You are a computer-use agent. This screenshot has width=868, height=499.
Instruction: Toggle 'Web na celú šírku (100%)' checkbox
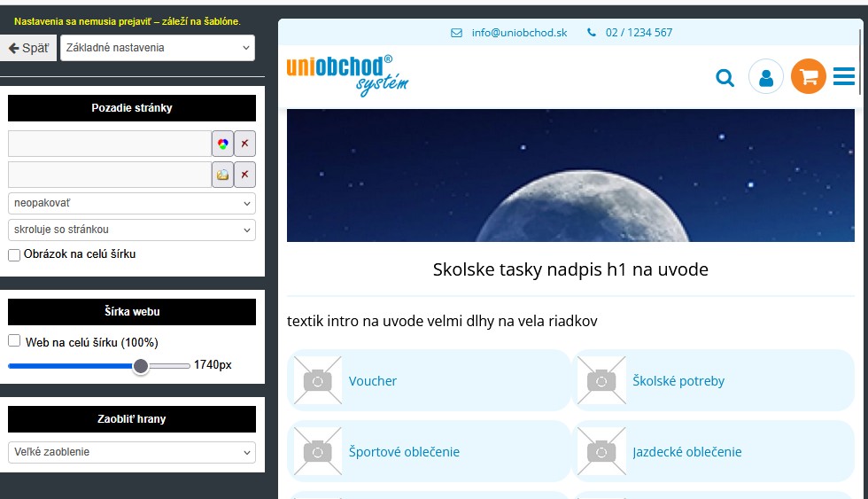tap(14, 341)
